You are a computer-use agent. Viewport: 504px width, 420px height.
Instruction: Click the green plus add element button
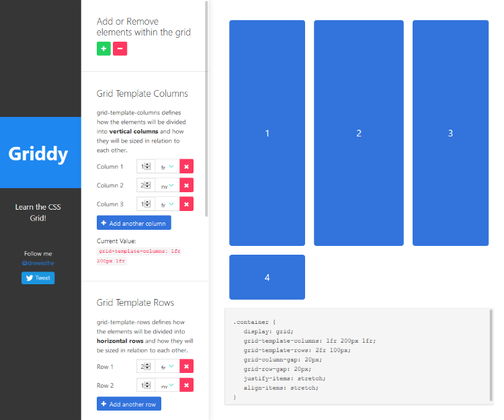click(x=103, y=48)
